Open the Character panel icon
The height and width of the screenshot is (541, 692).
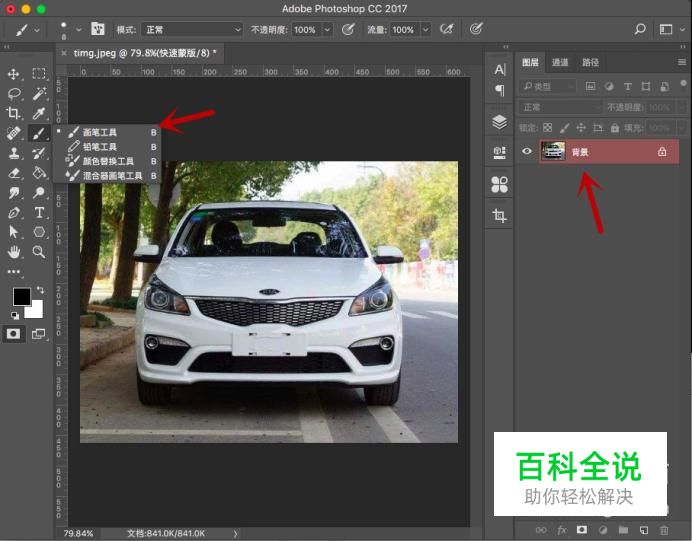click(500, 69)
